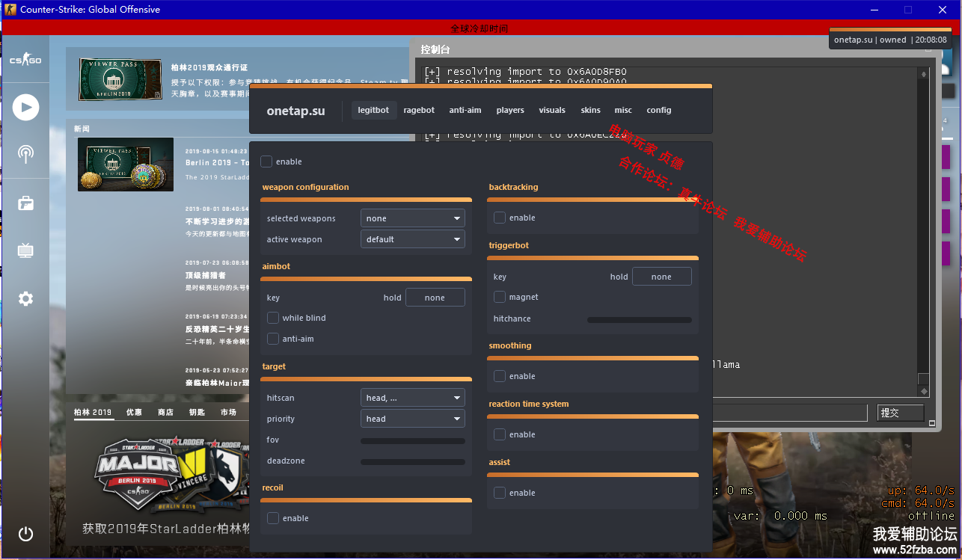Maximize the Counter-Strike window

pyautogui.click(x=908, y=10)
